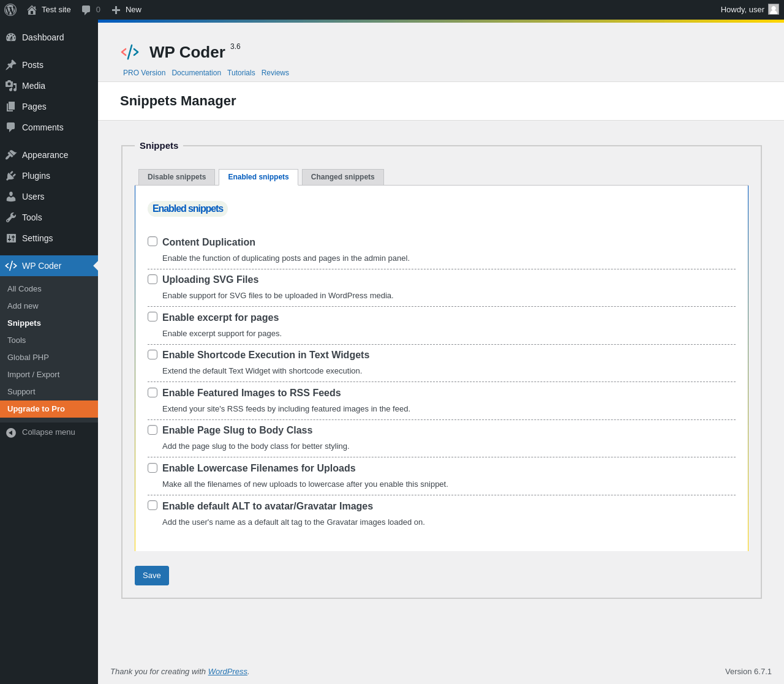
Task: Open the Reviews link
Action: pyautogui.click(x=275, y=73)
